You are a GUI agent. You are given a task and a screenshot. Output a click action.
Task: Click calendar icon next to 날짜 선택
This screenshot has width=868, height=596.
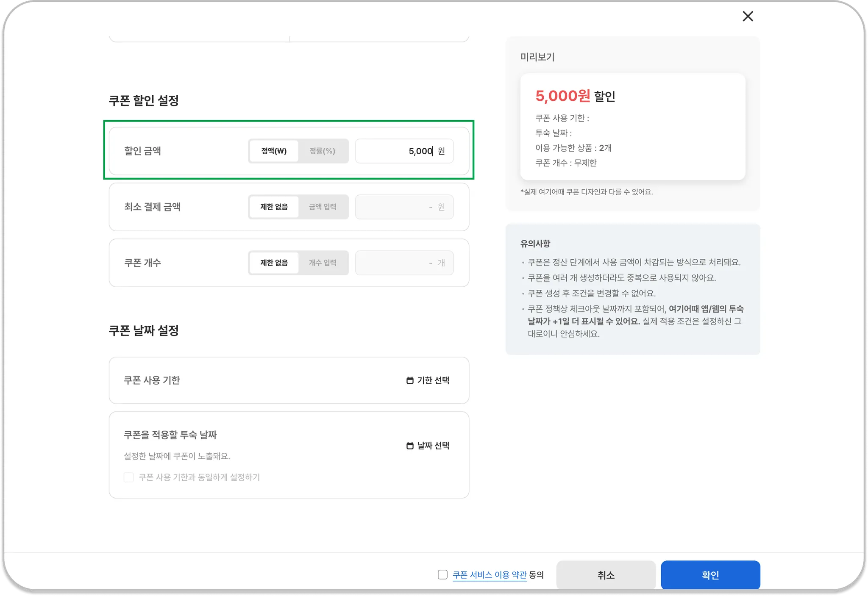tap(410, 446)
